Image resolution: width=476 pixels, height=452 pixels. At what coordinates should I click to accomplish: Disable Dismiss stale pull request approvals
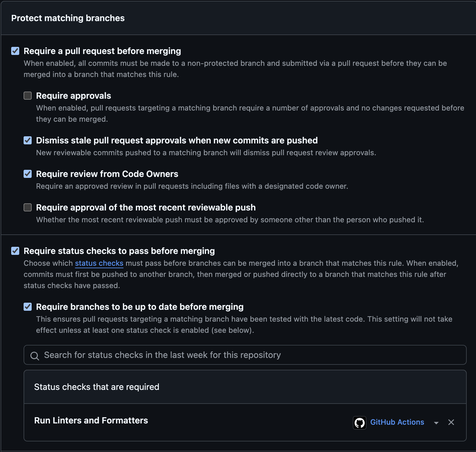[28, 140]
